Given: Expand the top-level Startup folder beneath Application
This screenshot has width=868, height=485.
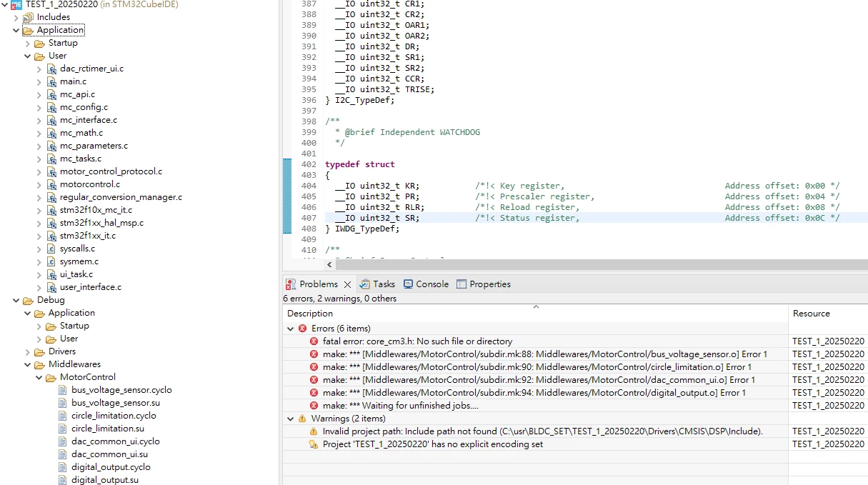Looking at the screenshot, I should pos(28,43).
